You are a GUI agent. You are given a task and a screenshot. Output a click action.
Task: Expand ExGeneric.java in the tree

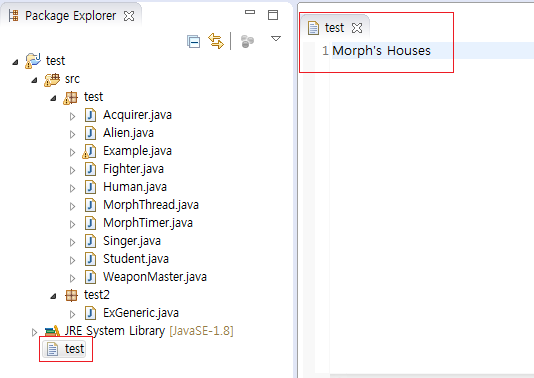(72, 314)
